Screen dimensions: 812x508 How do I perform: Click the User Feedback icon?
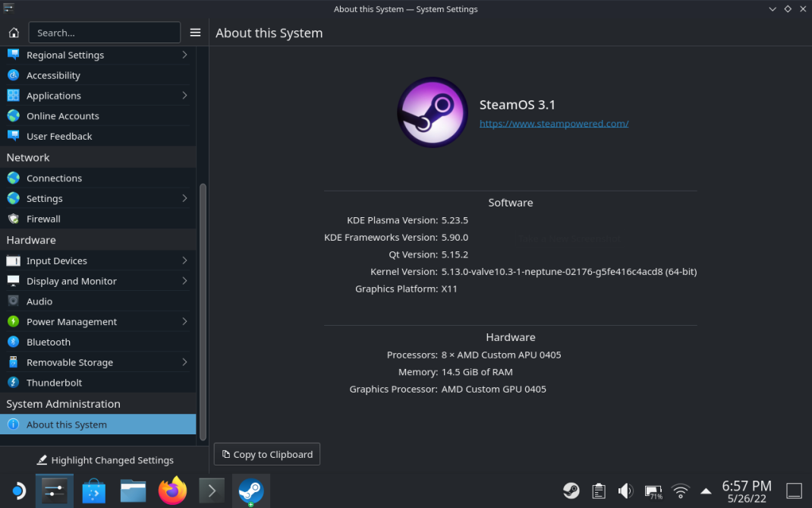coord(14,136)
